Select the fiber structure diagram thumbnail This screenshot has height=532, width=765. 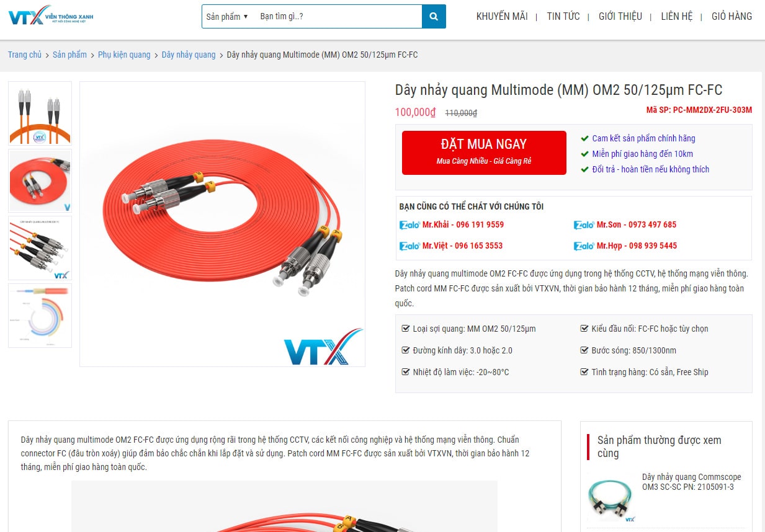pos(40,316)
